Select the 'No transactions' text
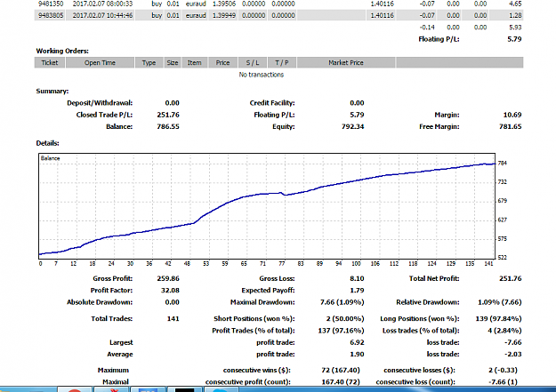This screenshot has height=392, width=556. tap(262, 75)
